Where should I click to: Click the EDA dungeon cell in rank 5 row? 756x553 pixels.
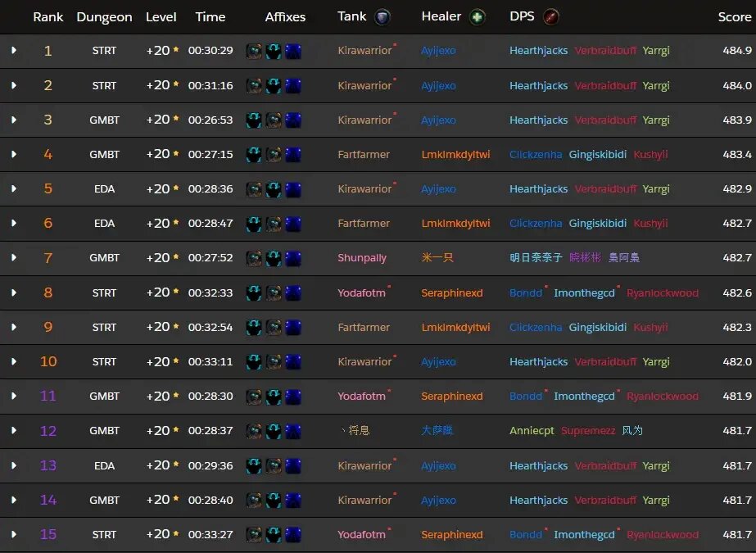click(104, 189)
